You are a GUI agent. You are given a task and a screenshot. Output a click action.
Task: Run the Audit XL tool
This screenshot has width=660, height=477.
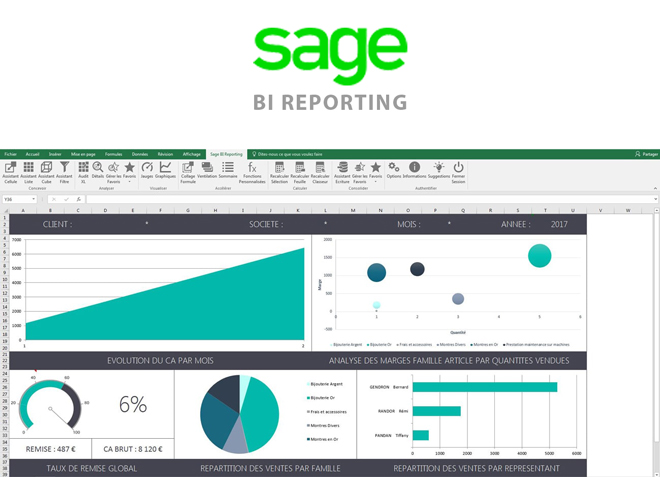pos(83,173)
